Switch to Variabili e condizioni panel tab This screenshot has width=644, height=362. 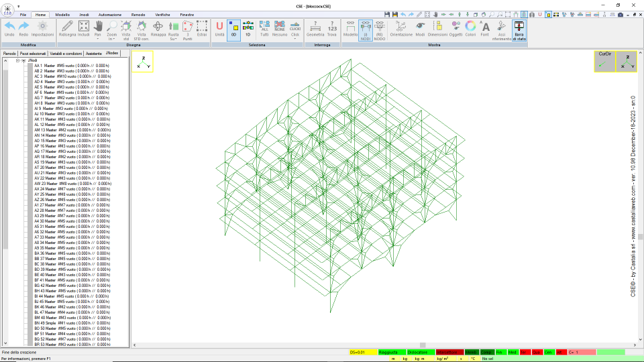(66, 54)
